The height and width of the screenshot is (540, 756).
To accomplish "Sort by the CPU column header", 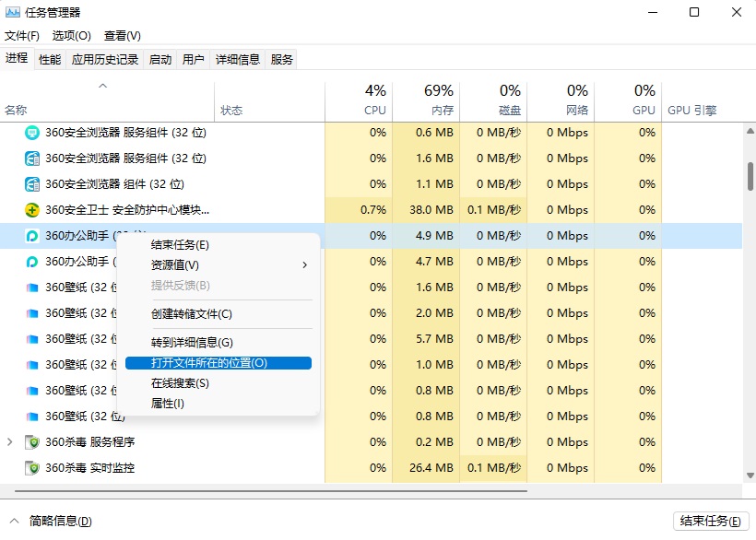I will [359, 101].
